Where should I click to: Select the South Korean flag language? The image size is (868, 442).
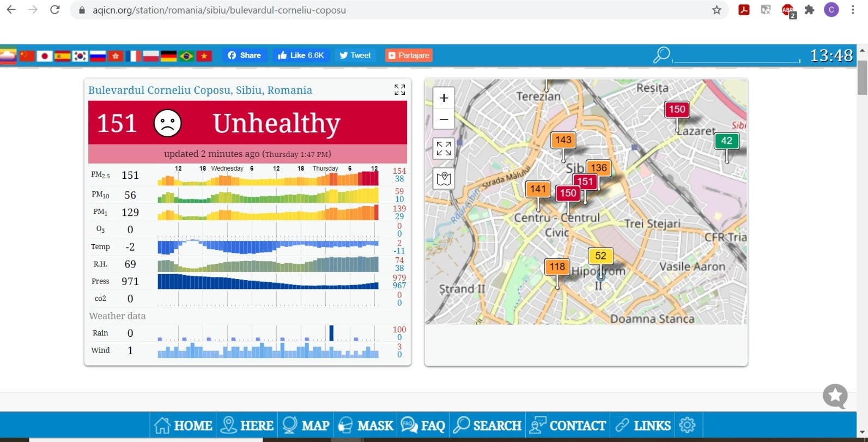pos(80,56)
